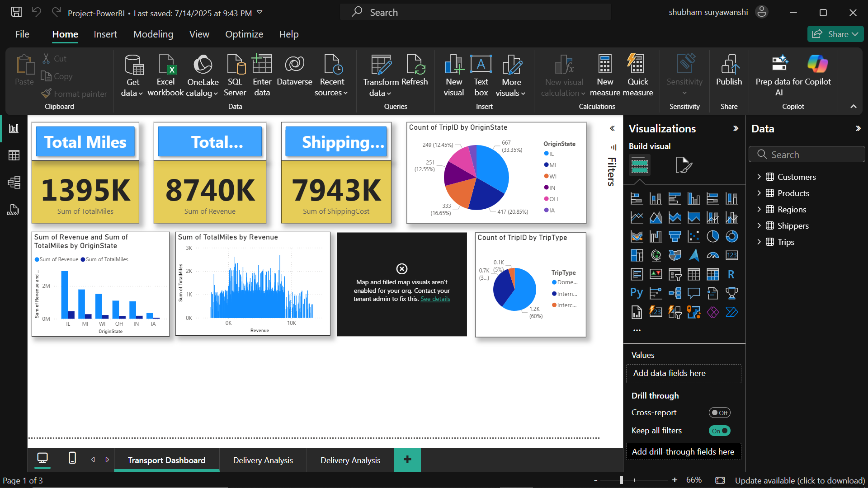Image resolution: width=868 pixels, height=488 pixels.
Task: Select the Funnel visual icon
Action: tap(675, 236)
